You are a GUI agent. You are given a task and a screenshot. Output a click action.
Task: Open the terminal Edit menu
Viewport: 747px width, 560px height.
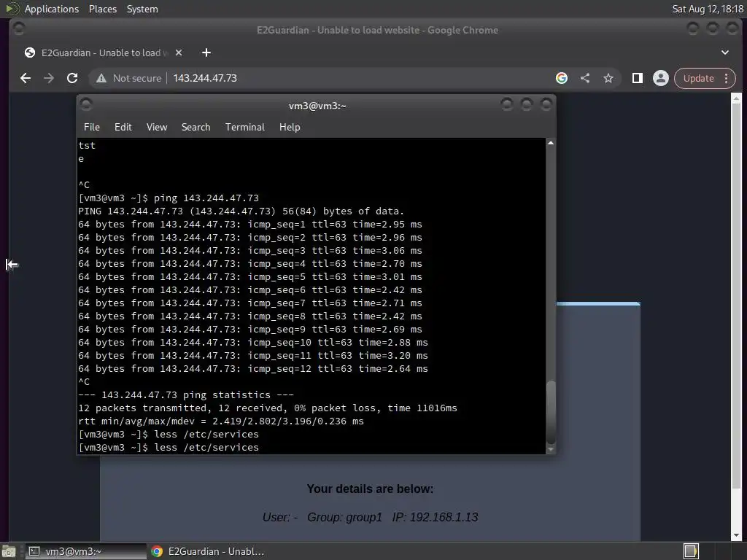(123, 127)
